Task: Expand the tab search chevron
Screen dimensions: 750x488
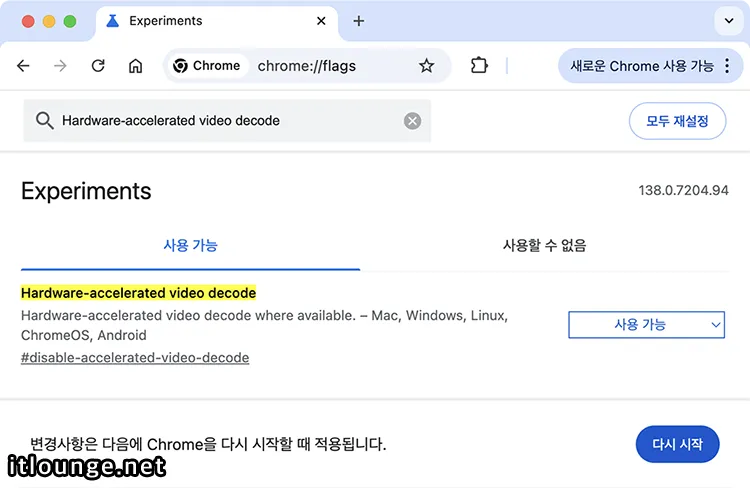Action: [729, 21]
